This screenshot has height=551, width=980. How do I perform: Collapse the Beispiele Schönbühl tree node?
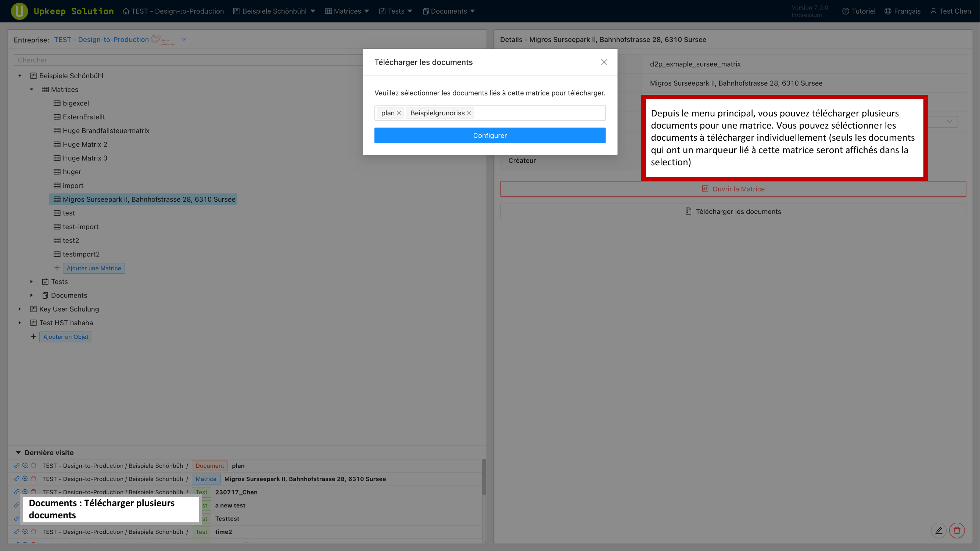click(20, 76)
